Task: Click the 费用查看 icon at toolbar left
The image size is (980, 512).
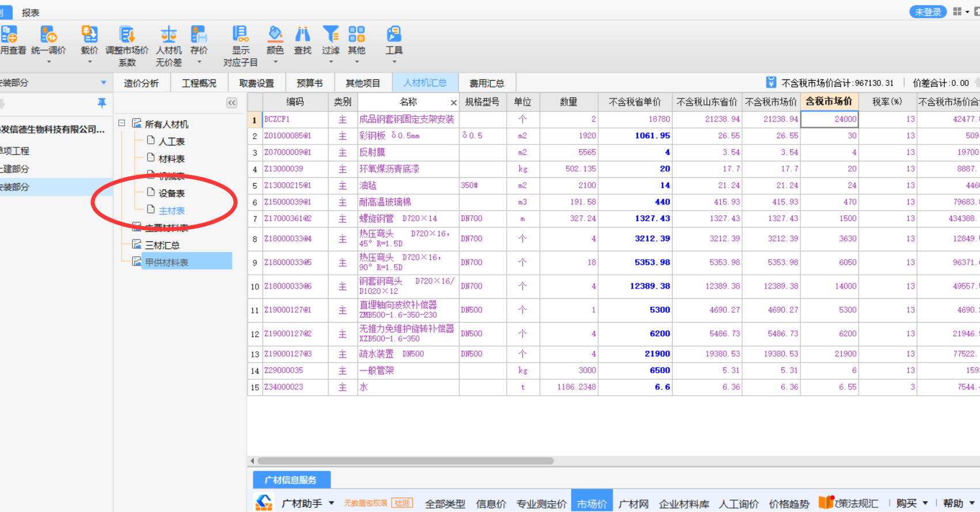Action: click(x=9, y=35)
